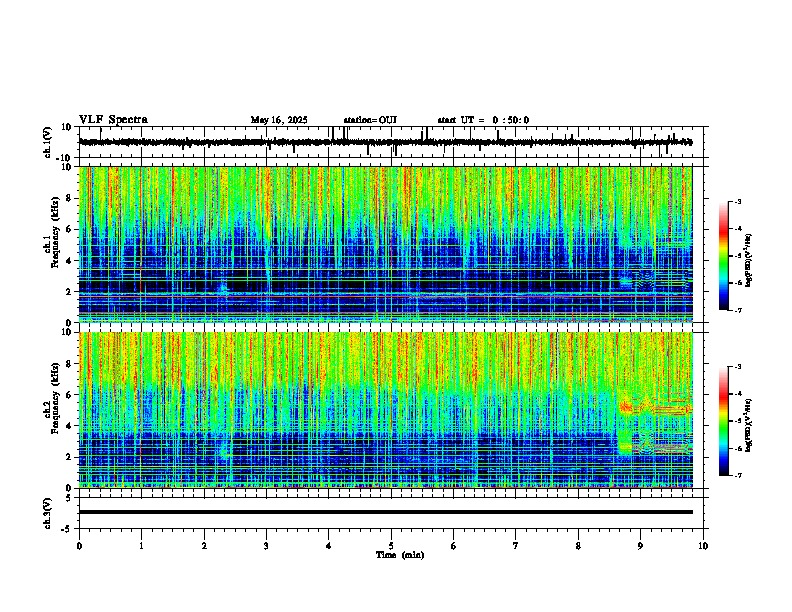Click the red emission burst in ch.2 spectrogram

click(626, 406)
